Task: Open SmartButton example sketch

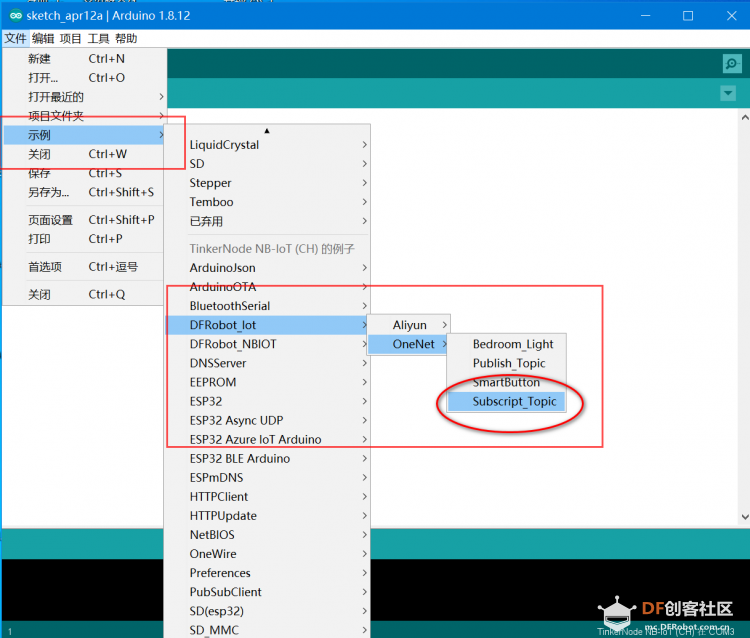Action: 507,383
